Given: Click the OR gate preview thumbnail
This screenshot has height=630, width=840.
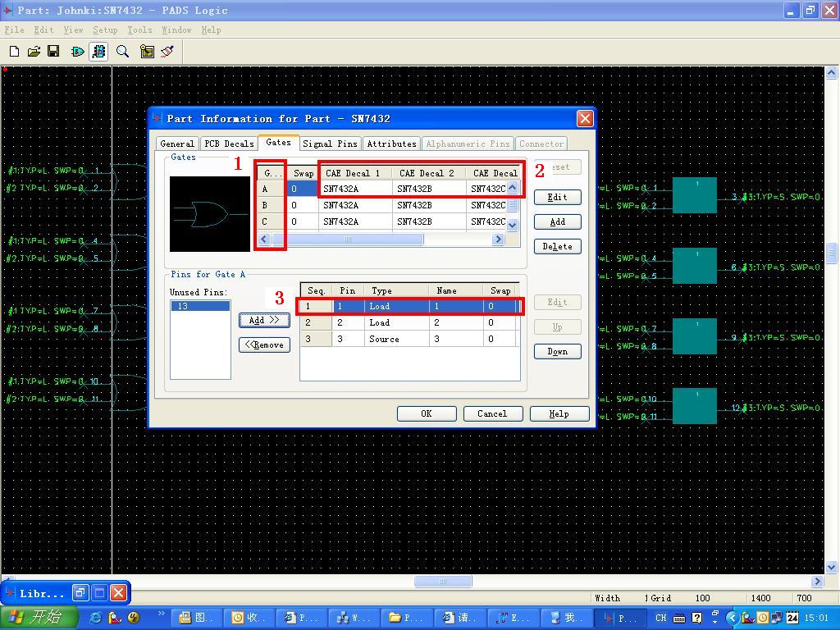Looking at the screenshot, I should 209,214.
